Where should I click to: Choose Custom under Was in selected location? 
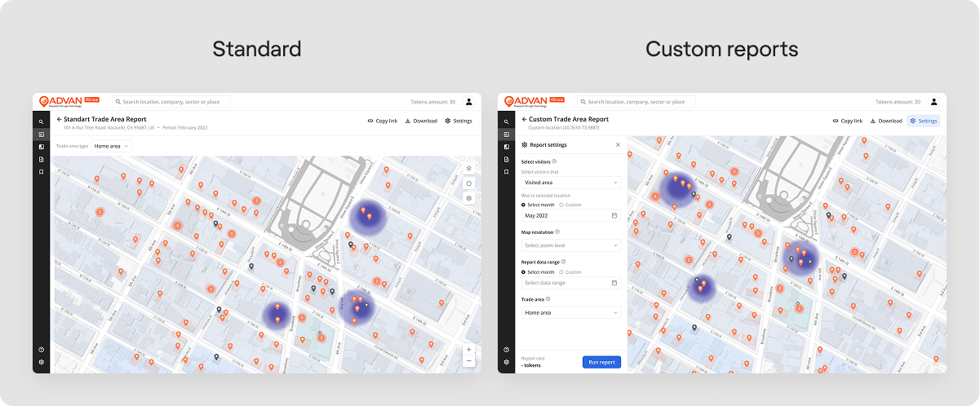[570, 205]
